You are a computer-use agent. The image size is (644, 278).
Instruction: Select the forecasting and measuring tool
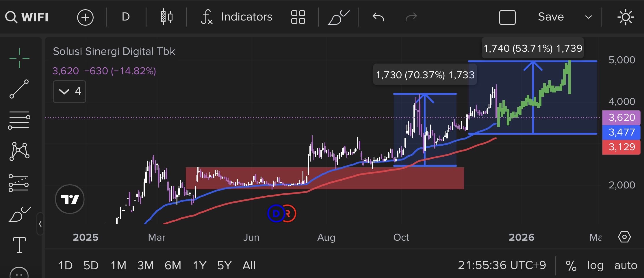tap(19, 183)
